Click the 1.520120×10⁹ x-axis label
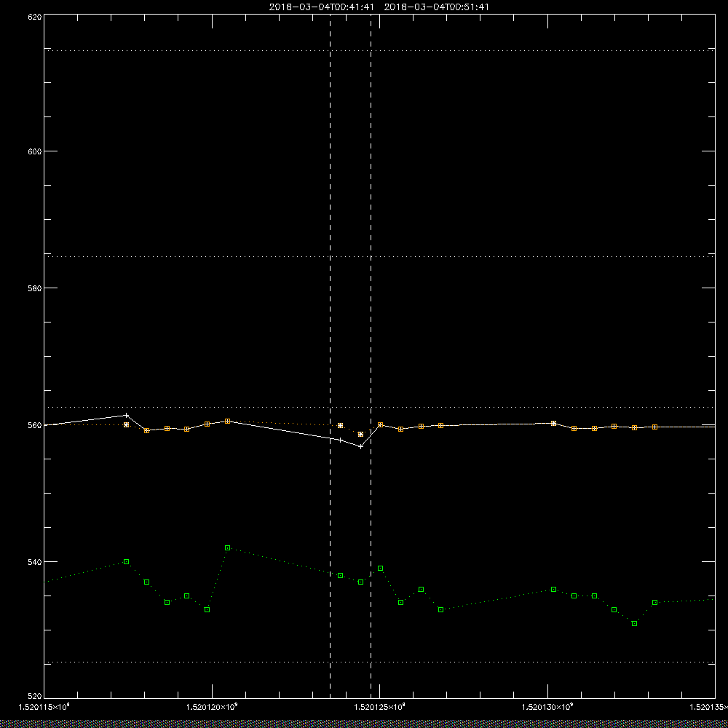Screen dimensions: 728x728 (x=212, y=708)
